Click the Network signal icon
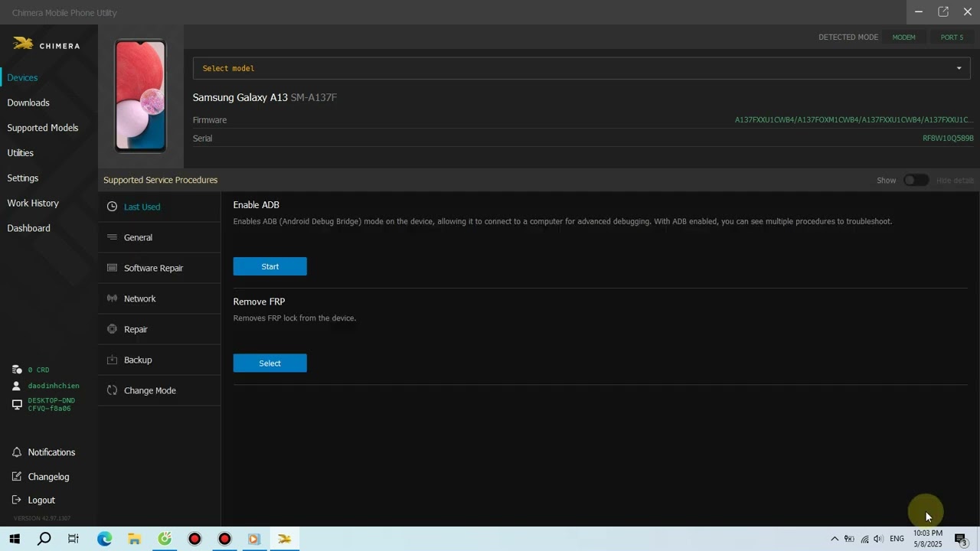This screenshot has height=551, width=980. pyautogui.click(x=112, y=298)
